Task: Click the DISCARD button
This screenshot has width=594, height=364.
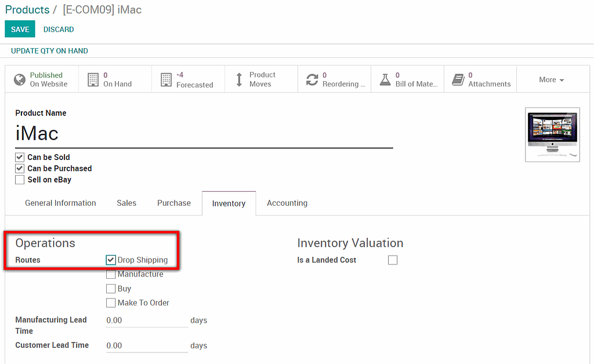Action: tap(59, 30)
